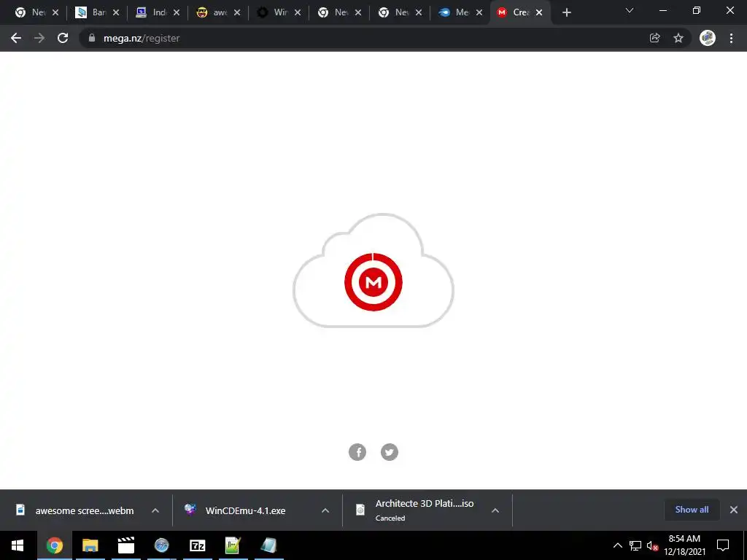The image size is (747, 560).
Task: Close the downloads bar
Action: point(734,510)
